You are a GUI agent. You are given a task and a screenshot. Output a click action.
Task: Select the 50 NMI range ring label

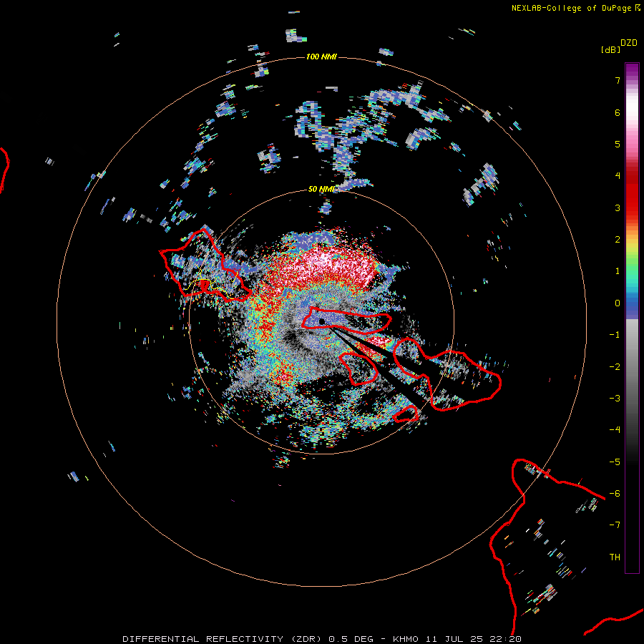tap(321, 189)
